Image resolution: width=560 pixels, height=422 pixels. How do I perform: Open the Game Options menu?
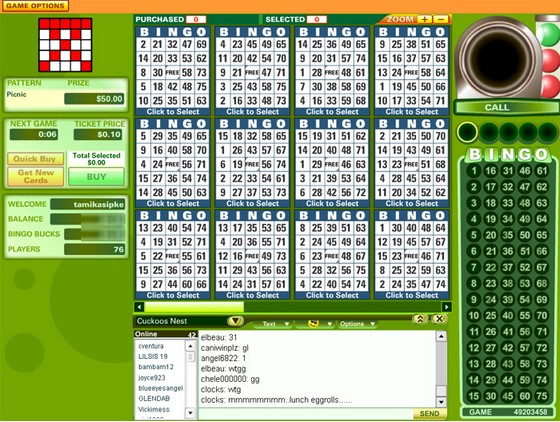pos(35,6)
